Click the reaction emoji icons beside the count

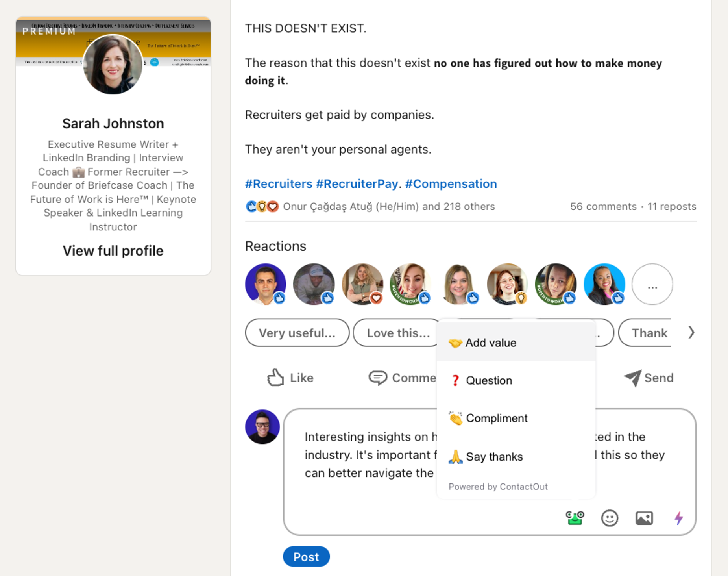pyautogui.click(x=262, y=206)
